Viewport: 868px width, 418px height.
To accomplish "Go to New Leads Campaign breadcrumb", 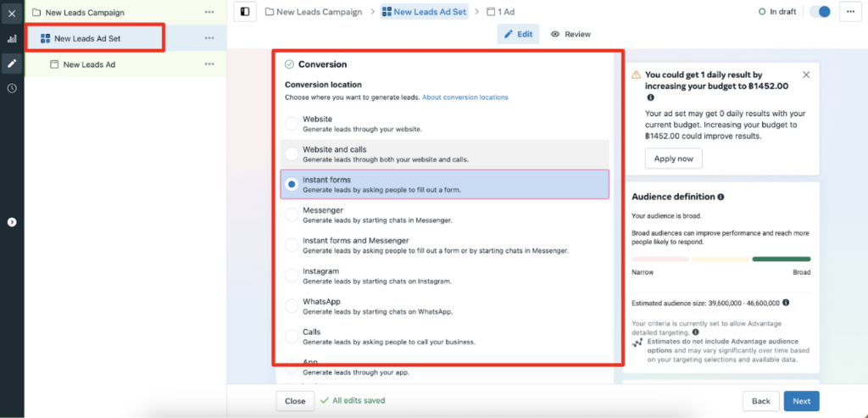I will (314, 12).
